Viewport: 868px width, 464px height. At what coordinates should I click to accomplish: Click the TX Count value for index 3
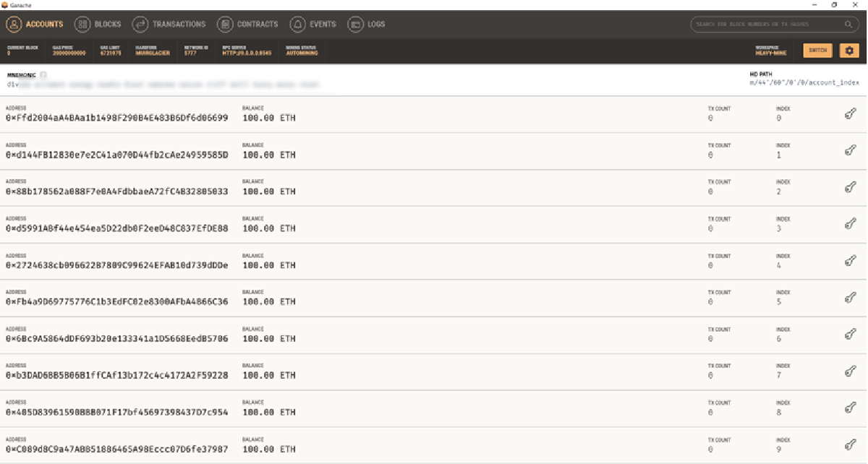[x=710, y=228]
